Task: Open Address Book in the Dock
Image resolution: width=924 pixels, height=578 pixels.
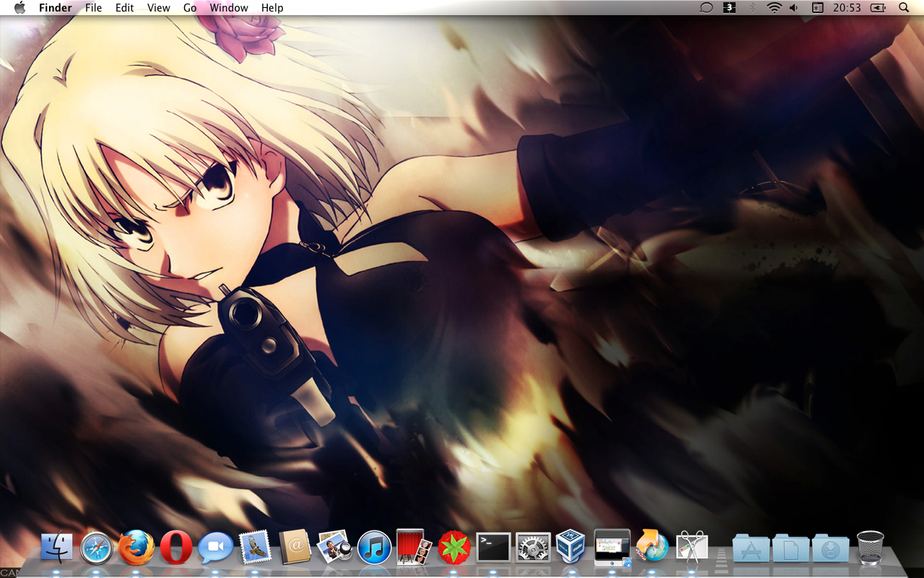Action: coord(295,547)
